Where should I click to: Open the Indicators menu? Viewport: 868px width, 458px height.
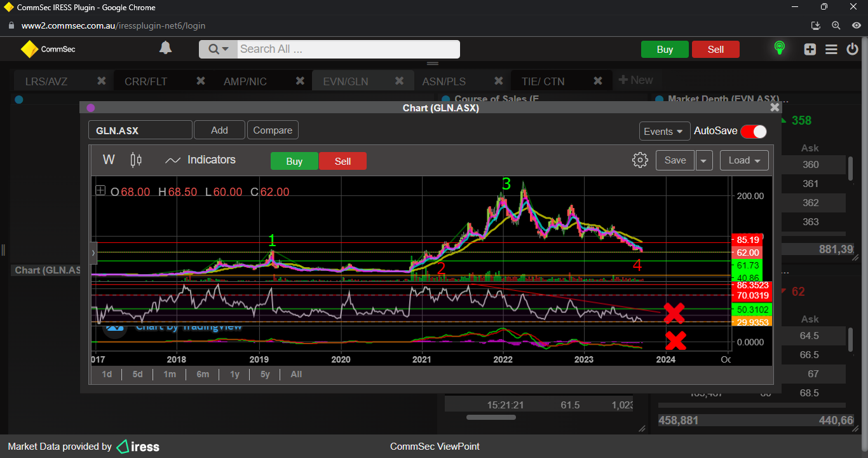click(x=200, y=160)
